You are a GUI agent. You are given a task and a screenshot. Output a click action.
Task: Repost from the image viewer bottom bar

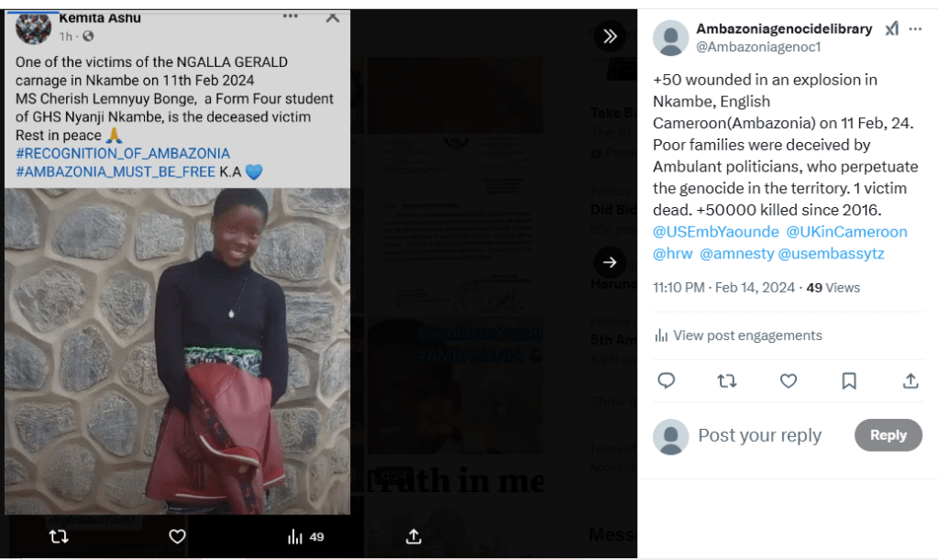[59, 536]
